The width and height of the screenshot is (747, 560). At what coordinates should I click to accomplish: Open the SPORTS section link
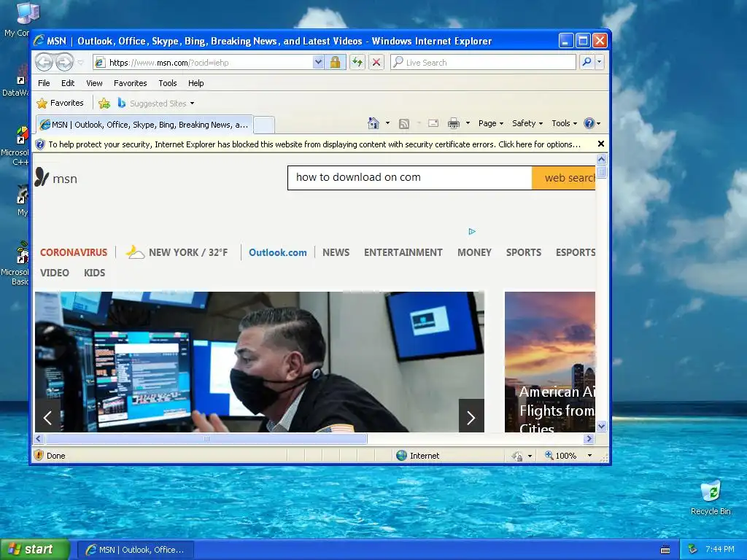(524, 252)
